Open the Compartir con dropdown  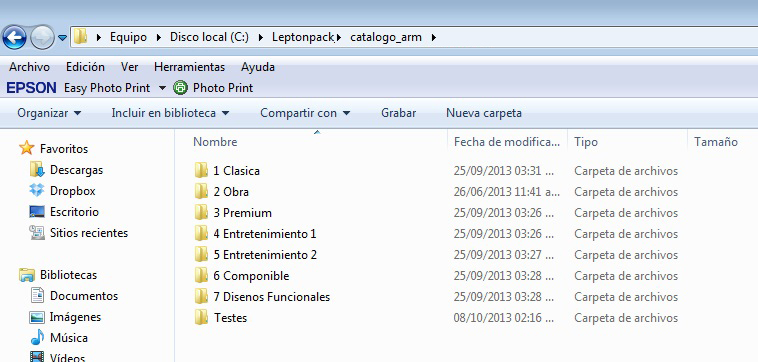tap(305, 113)
